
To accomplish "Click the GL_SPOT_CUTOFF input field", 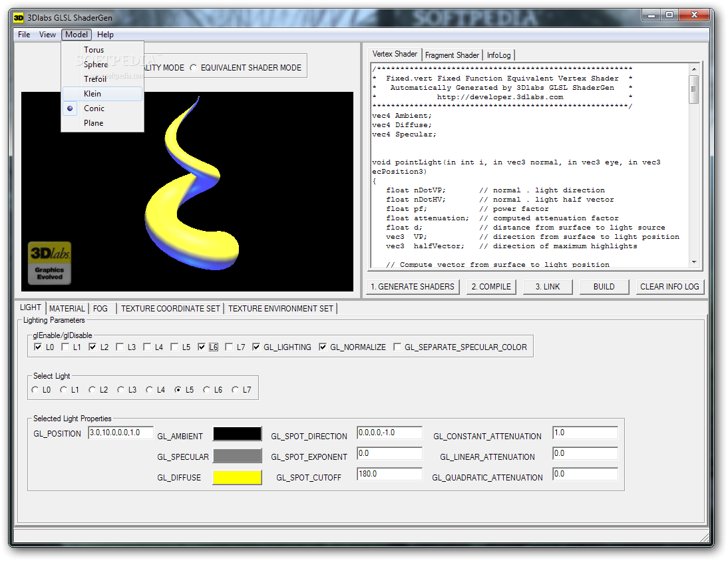I will pos(389,474).
